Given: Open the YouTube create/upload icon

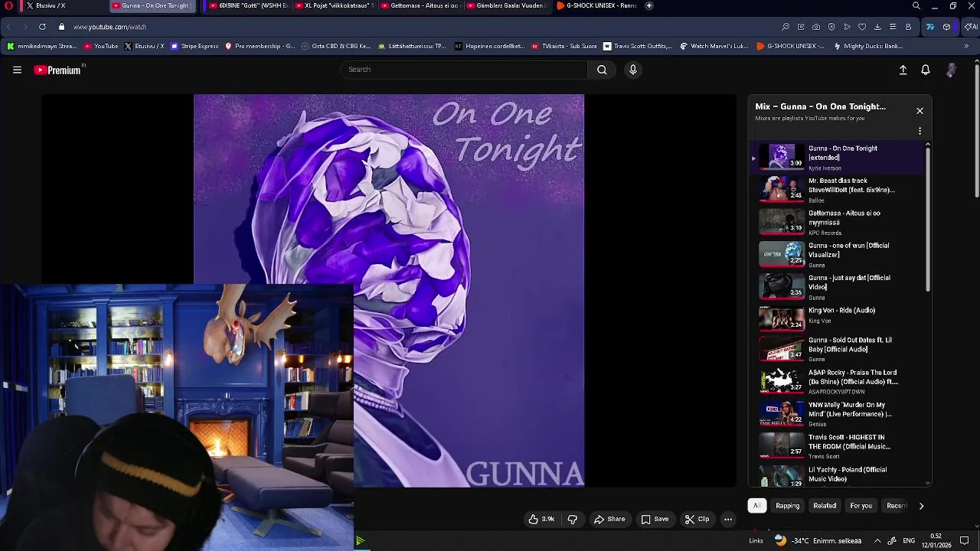Looking at the screenshot, I should (903, 70).
